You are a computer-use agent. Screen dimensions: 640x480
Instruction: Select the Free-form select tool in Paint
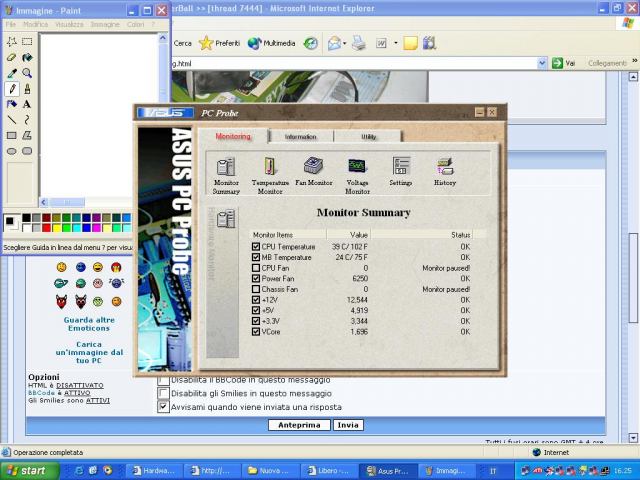coord(12,42)
